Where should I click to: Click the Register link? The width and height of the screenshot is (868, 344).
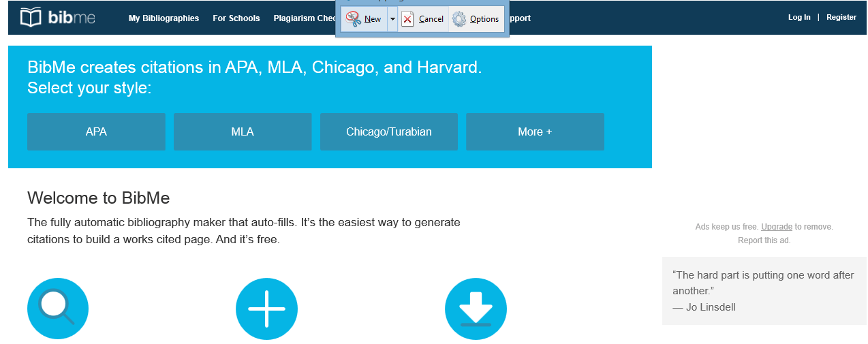coord(841,18)
